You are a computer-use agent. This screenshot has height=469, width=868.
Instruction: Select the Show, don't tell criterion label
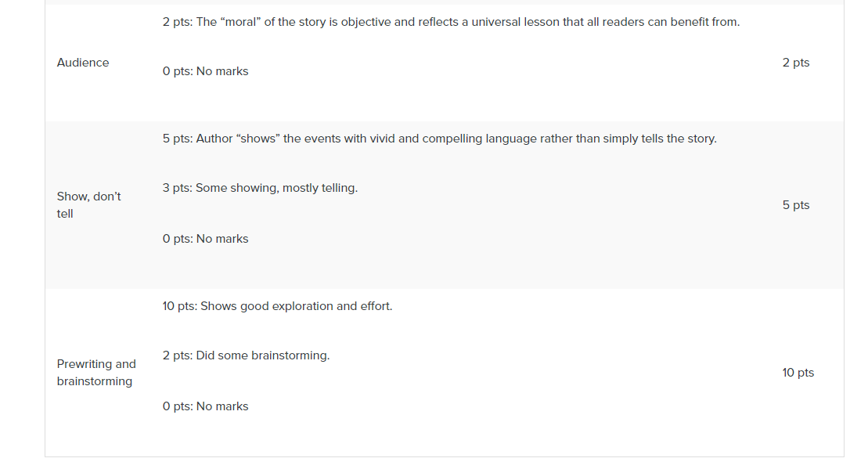click(88, 205)
